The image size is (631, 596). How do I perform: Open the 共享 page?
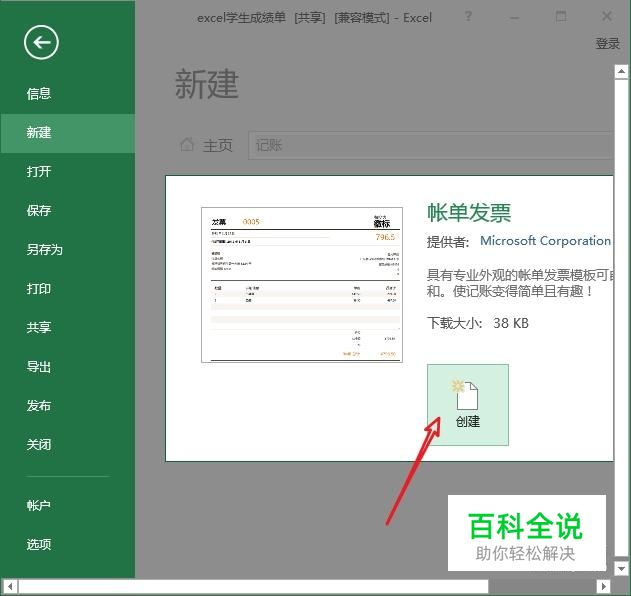(x=39, y=328)
